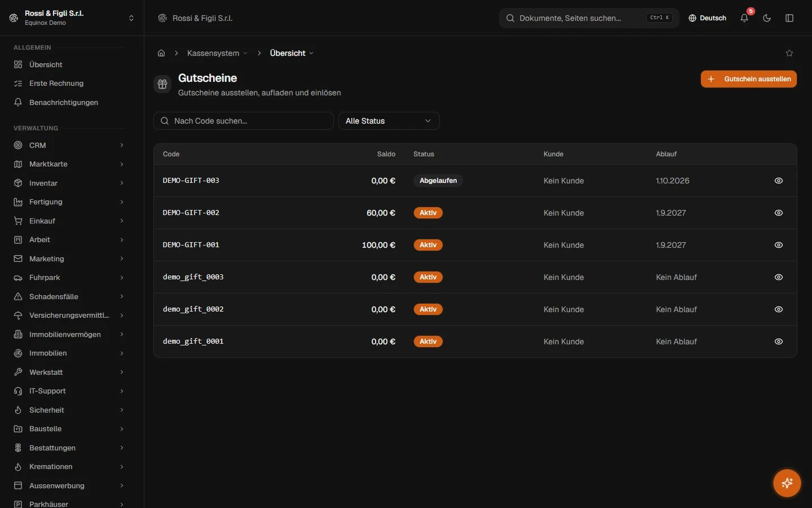The height and width of the screenshot is (508, 812).
Task: View details of demo_gift_0001 voucher
Action: pyautogui.click(x=779, y=341)
